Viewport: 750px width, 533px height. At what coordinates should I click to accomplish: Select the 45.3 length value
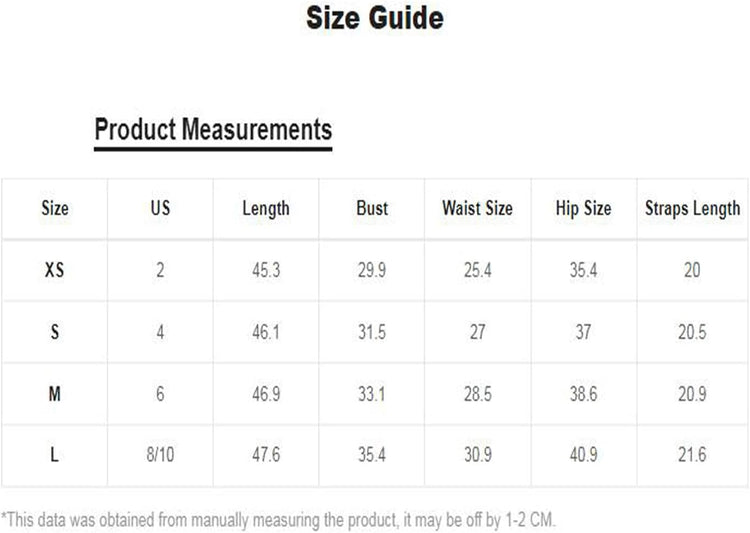coord(266,270)
